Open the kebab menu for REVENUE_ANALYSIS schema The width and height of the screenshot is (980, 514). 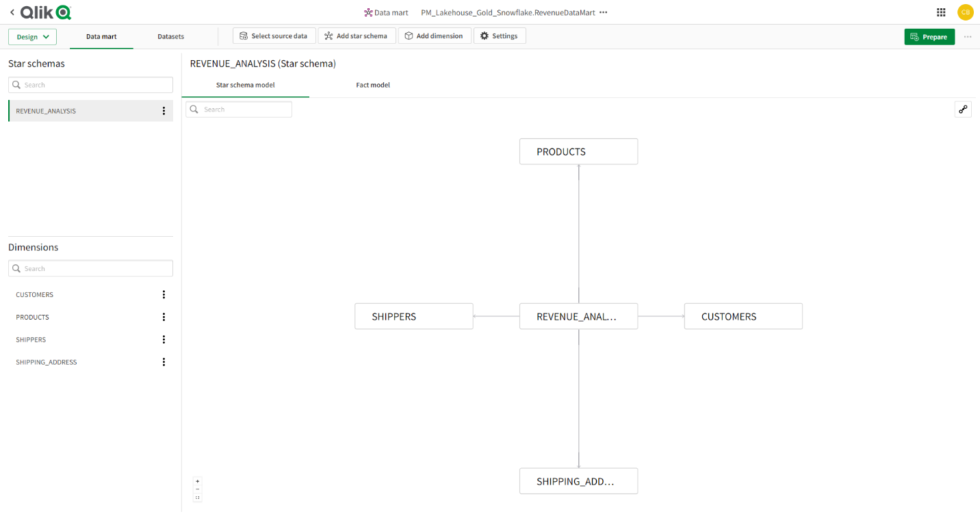[x=164, y=110]
